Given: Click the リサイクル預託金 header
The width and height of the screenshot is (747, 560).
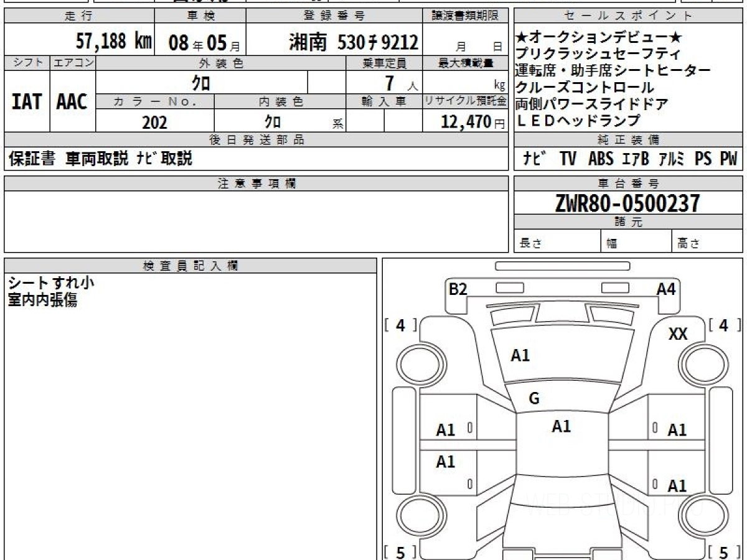Looking at the screenshot, I should click(466, 101).
